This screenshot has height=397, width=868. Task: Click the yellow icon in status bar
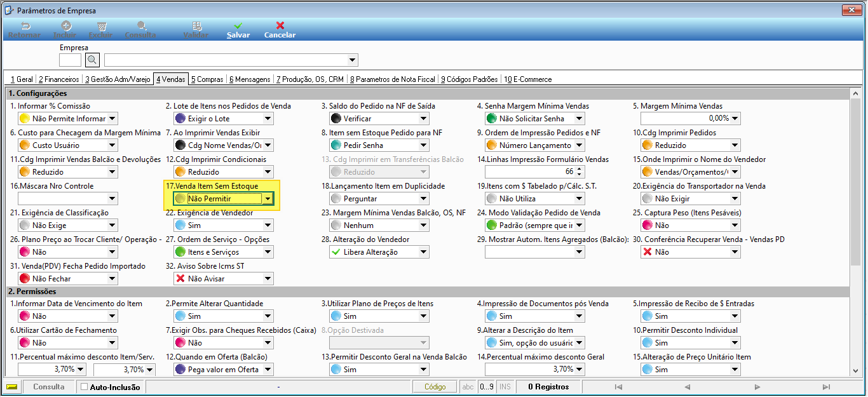click(x=11, y=387)
